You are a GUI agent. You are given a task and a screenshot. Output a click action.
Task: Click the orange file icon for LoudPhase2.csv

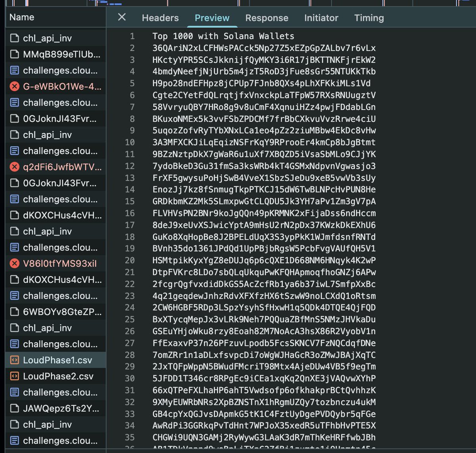tap(15, 376)
